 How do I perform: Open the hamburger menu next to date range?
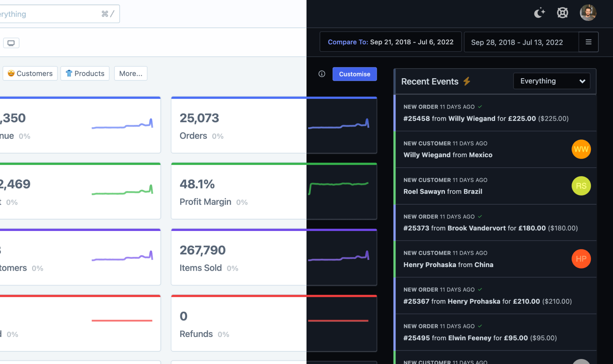click(588, 42)
